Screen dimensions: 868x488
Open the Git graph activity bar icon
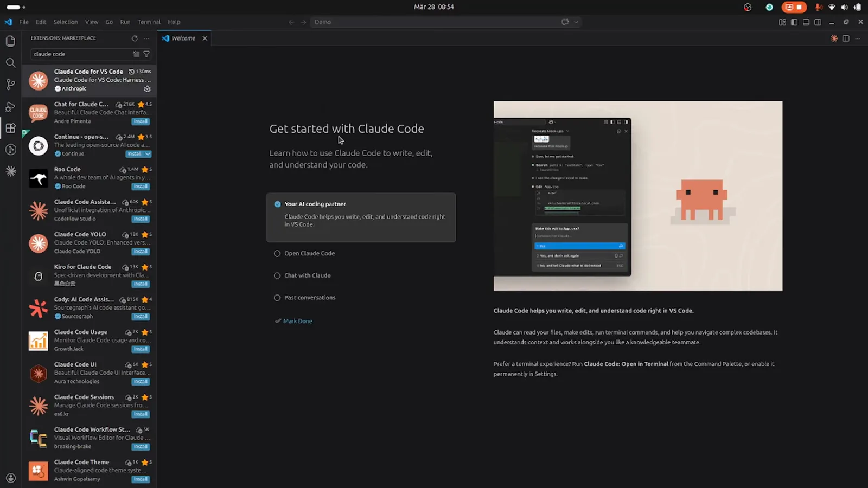pyautogui.click(x=10, y=150)
